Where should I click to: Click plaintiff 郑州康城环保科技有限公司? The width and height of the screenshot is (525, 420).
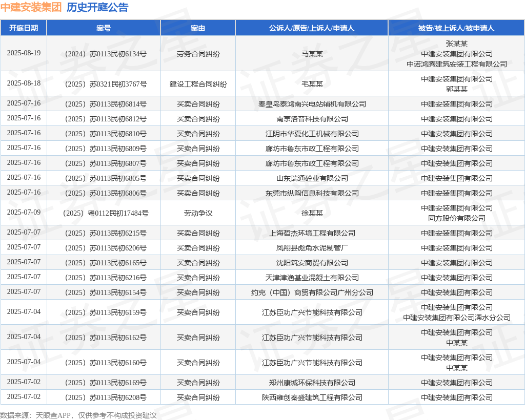pyautogui.click(x=312, y=383)
